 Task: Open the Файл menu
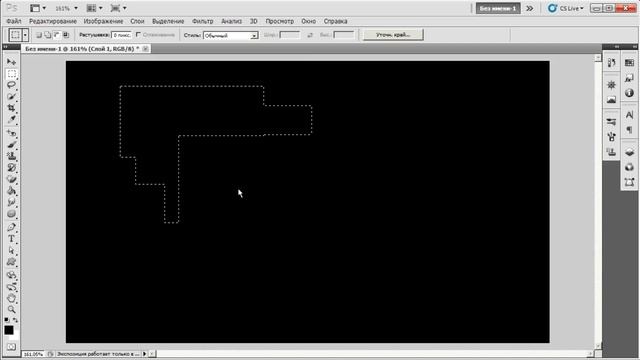click(x=13, y=21)
